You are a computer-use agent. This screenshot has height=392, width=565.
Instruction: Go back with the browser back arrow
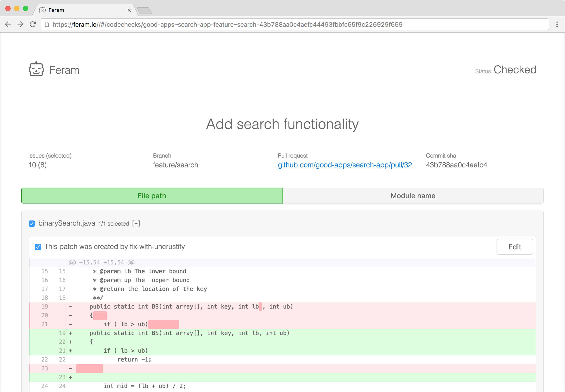[x=8, y=24]
